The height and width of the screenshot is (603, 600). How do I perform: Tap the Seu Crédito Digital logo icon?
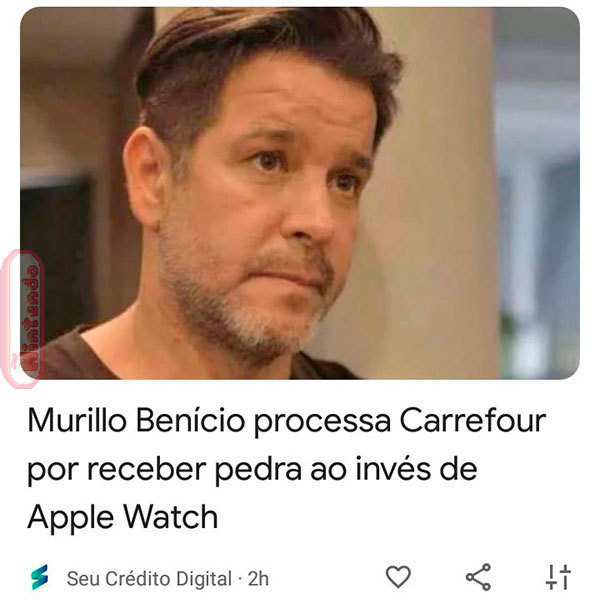(40, 577)
